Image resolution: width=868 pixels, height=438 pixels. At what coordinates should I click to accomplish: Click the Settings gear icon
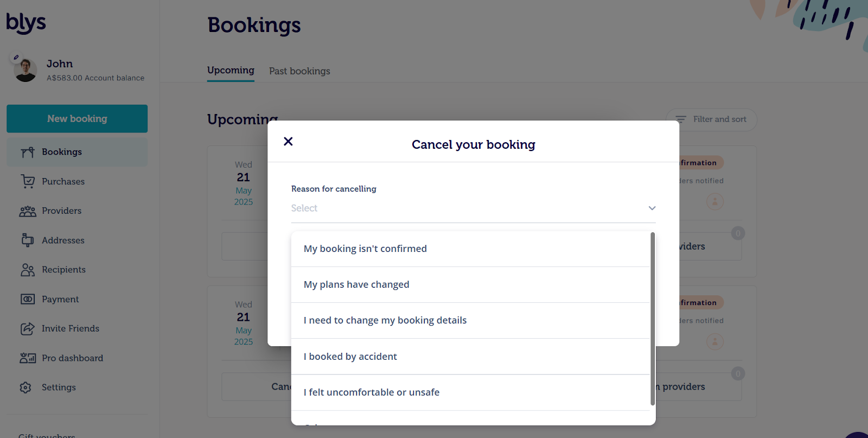(x=25, y=388)
